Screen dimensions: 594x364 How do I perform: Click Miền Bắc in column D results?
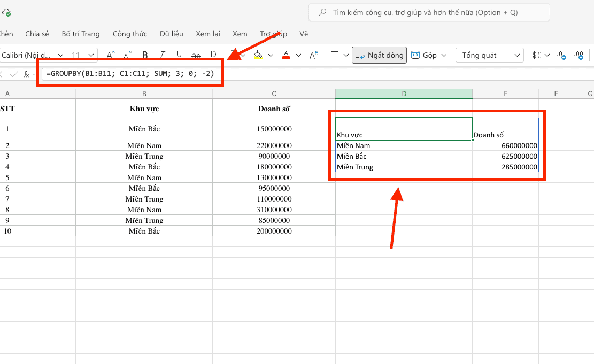[404, 156]
